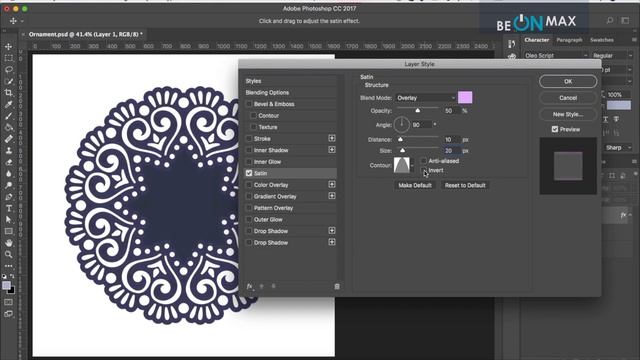Click the foreground color chip in toolbar
640x360 pixels.
pyautogui.click(x=6, y=286)
